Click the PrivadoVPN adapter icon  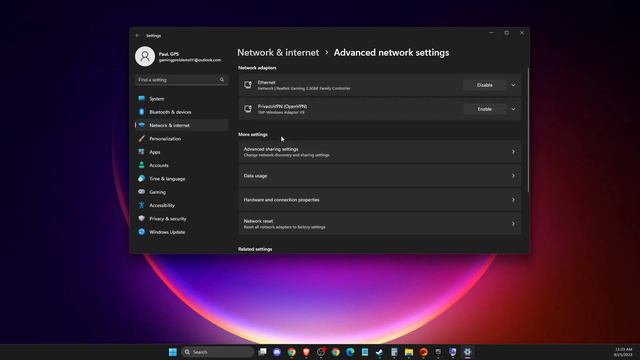248,109
